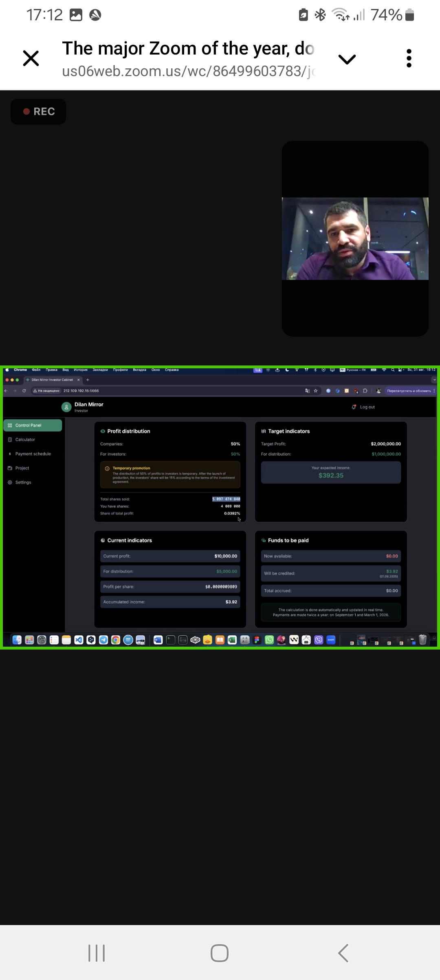The width and height of the screenshot is (440, 980).
Task: Click the blue Zoom icon in dock
Action: click(331, 640)
